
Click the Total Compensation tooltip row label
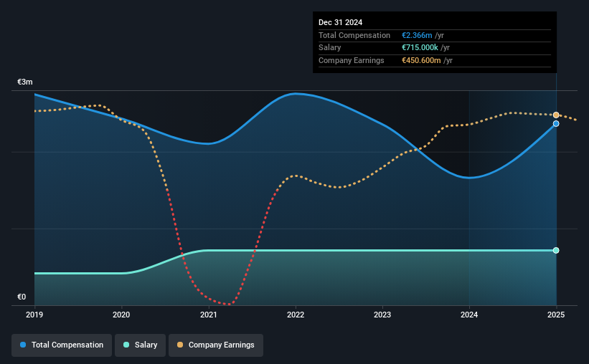(354, 35)
